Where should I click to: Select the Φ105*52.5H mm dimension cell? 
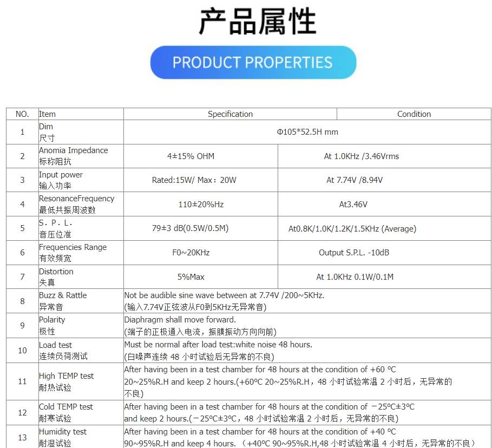click(x=307, y=132)
